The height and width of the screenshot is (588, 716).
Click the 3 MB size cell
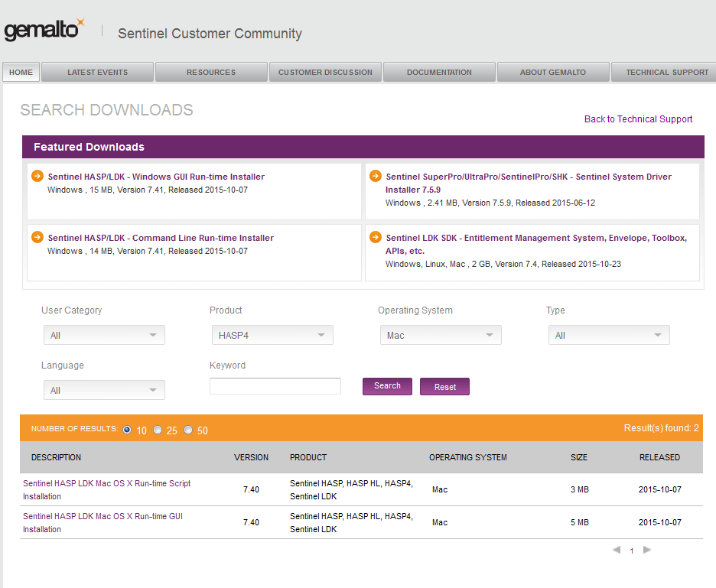[580, 489]
